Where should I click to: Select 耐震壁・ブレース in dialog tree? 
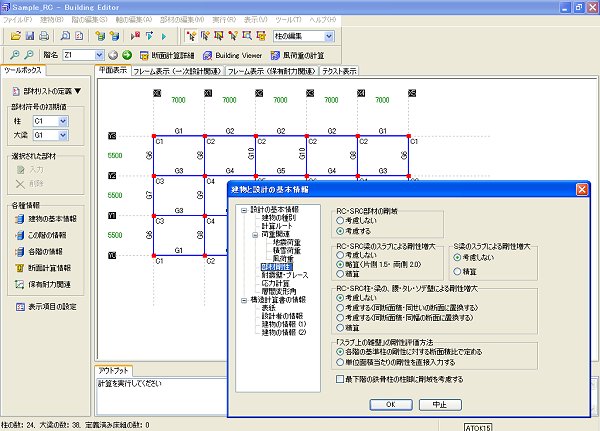pyautogui.click(x=285, y=275)
